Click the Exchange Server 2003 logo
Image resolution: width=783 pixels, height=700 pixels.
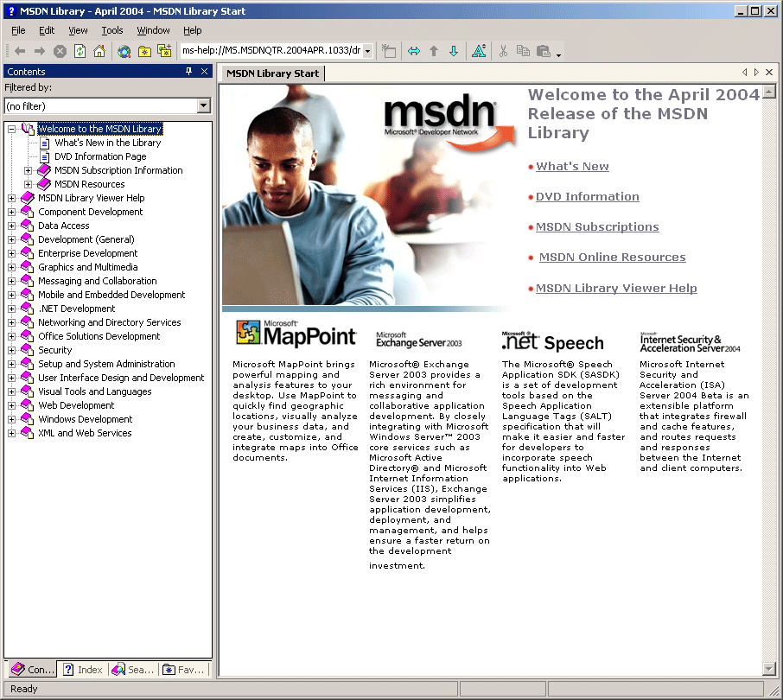tap(418, 340)
